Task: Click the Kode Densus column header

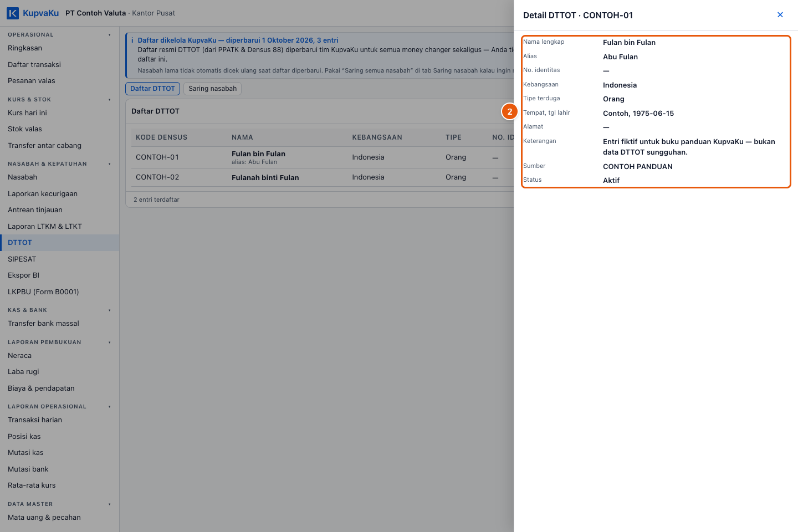Action: 161,137
